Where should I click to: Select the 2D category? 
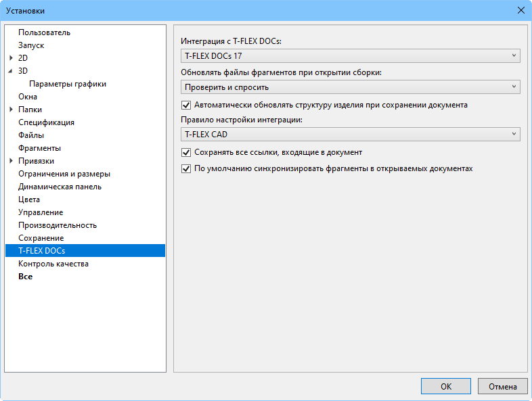pyautogui.click(x=23, y=58)
